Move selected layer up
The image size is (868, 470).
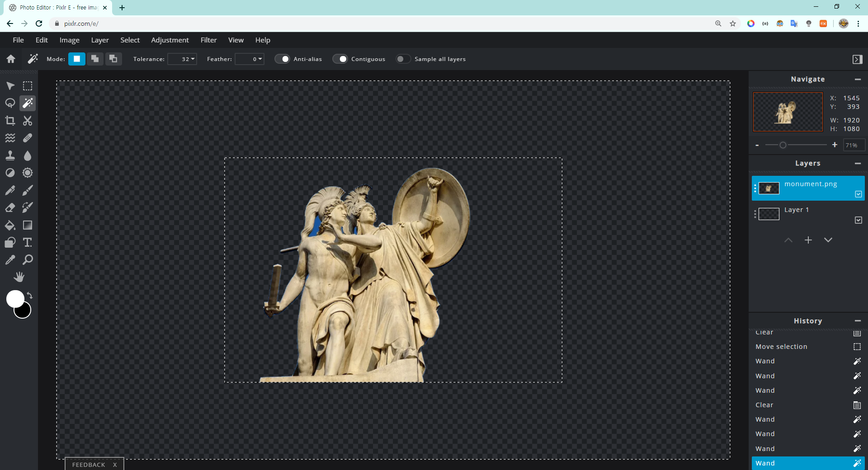coord(788,240)
